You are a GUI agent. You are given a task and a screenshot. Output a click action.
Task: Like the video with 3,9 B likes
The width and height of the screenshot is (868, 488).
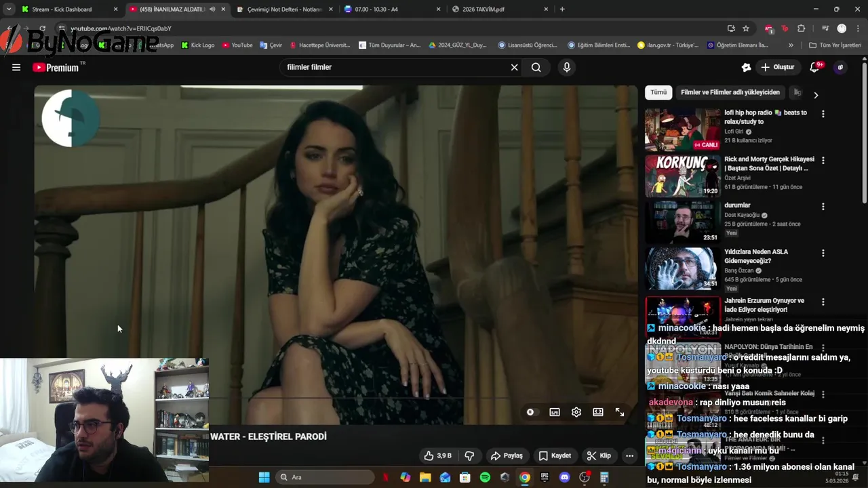pos(437,455)
